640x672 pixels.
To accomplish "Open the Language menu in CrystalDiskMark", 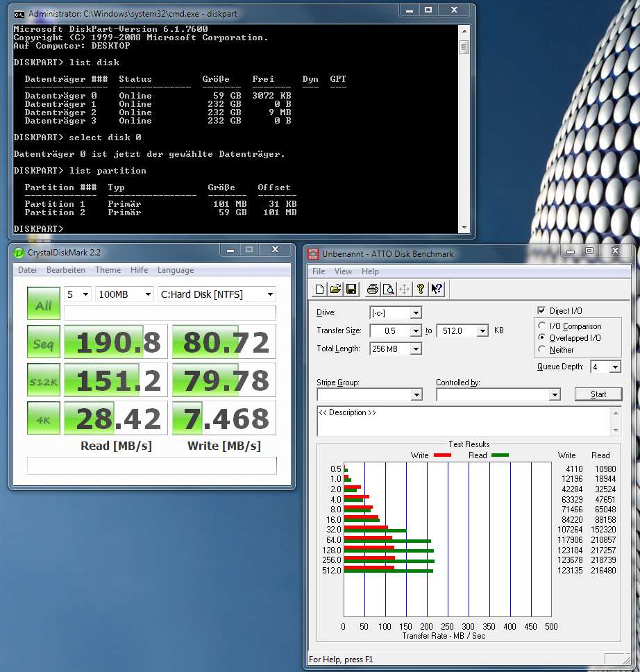I will (176, 270).
